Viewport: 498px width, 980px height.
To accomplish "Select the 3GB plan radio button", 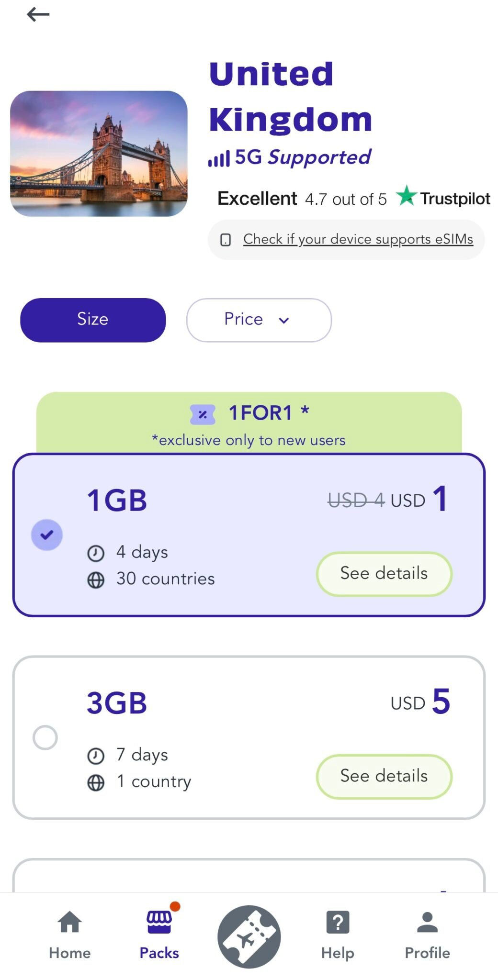I will point(46,737).
